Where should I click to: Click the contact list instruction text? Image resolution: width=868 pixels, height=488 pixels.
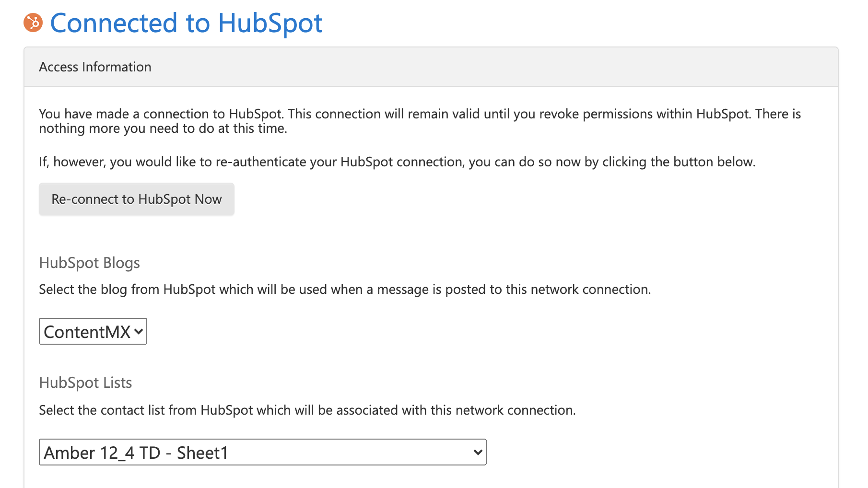click(x=307, y=410)
